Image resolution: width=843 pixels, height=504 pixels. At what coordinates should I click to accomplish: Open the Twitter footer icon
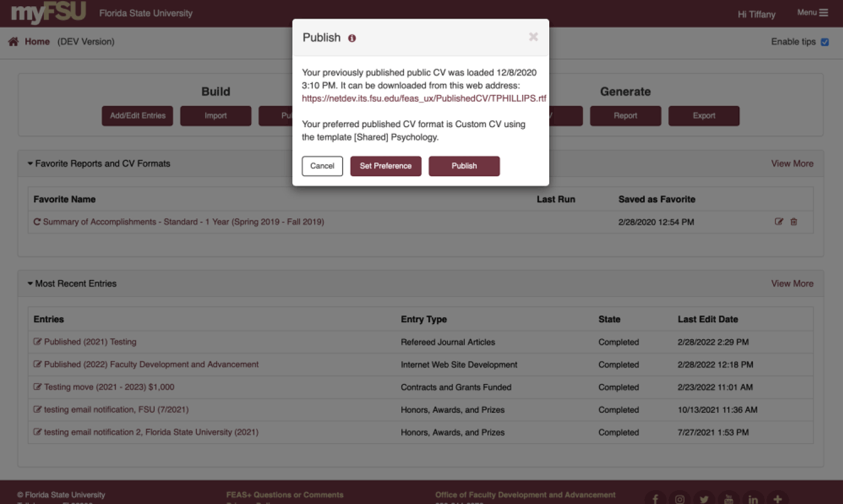click(x=704, y=499)
